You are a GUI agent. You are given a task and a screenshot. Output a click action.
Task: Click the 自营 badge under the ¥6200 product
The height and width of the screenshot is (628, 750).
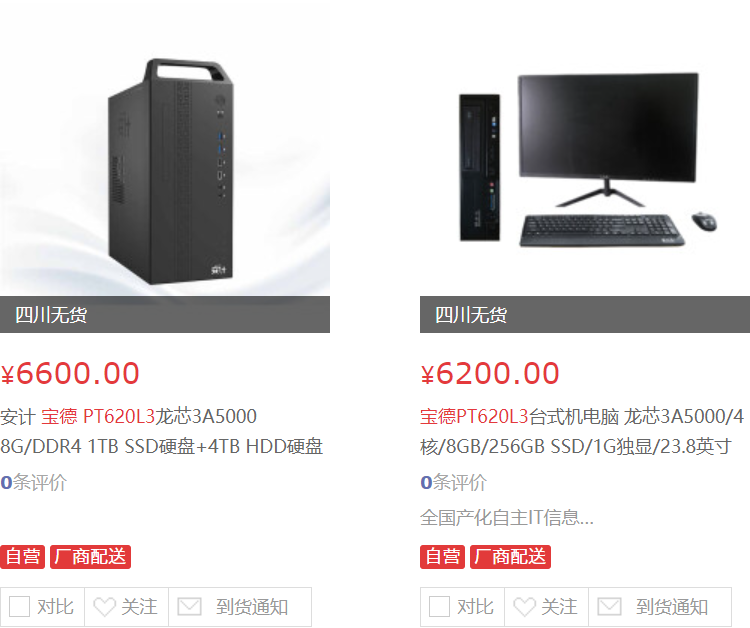(442, 557)
